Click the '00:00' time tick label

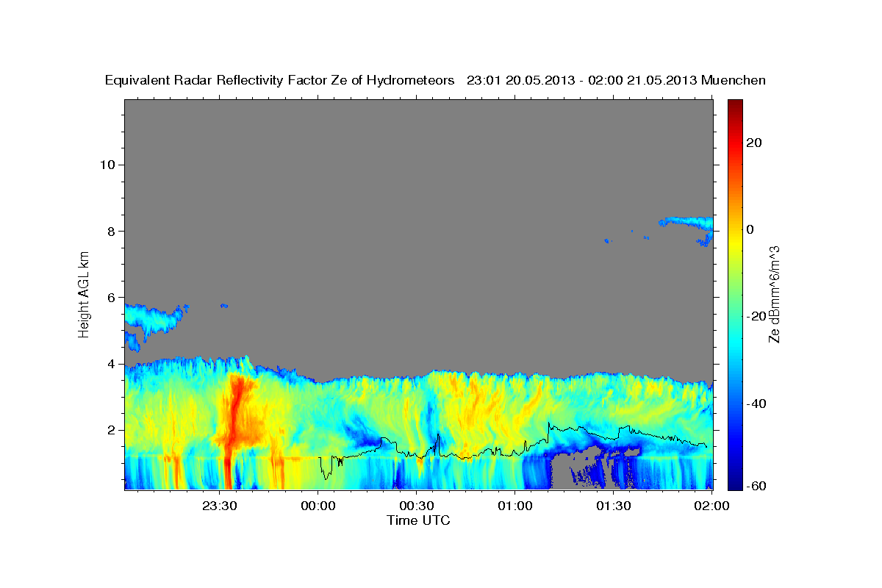point(318,506)
